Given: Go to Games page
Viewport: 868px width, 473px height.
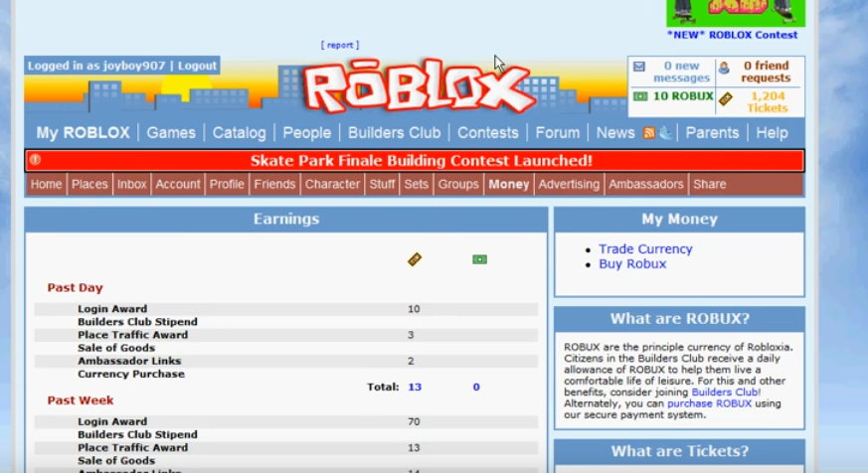Looking at the screenshot, I should coord(171,133).
